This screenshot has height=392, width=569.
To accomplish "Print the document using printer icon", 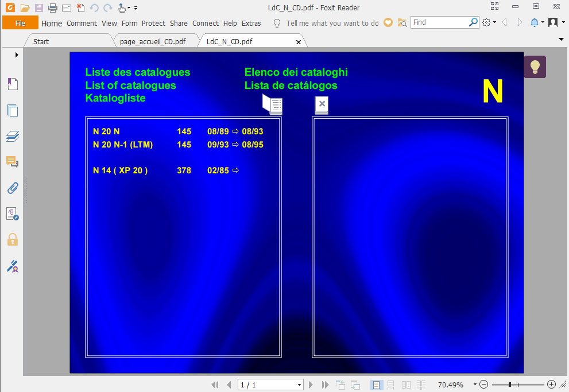I will click(x=53, y=7).
